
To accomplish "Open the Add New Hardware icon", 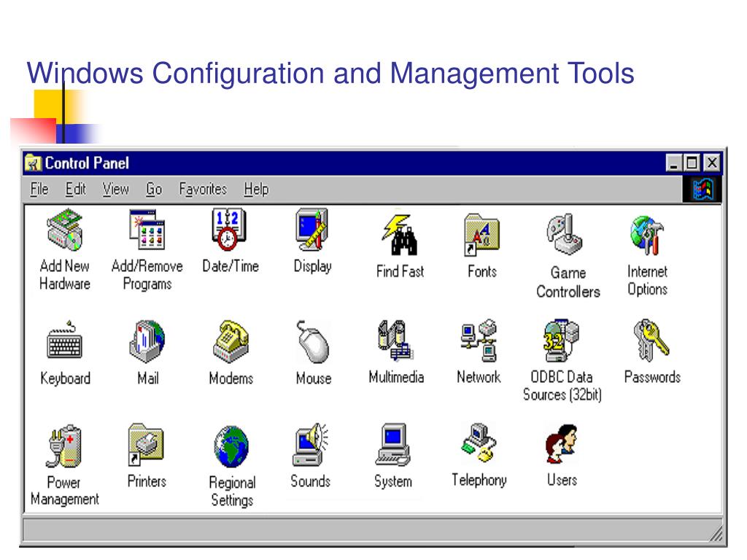I will click(65, 230).
